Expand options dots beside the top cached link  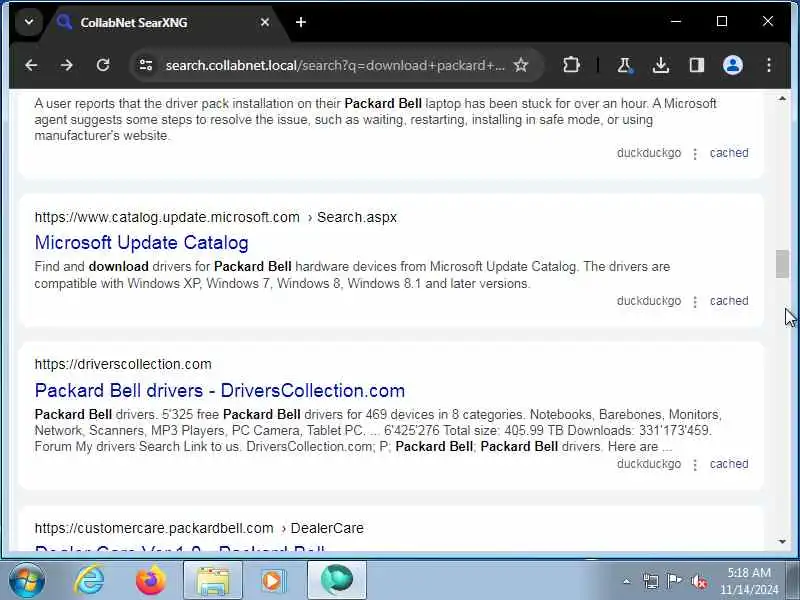click(695, 154)
